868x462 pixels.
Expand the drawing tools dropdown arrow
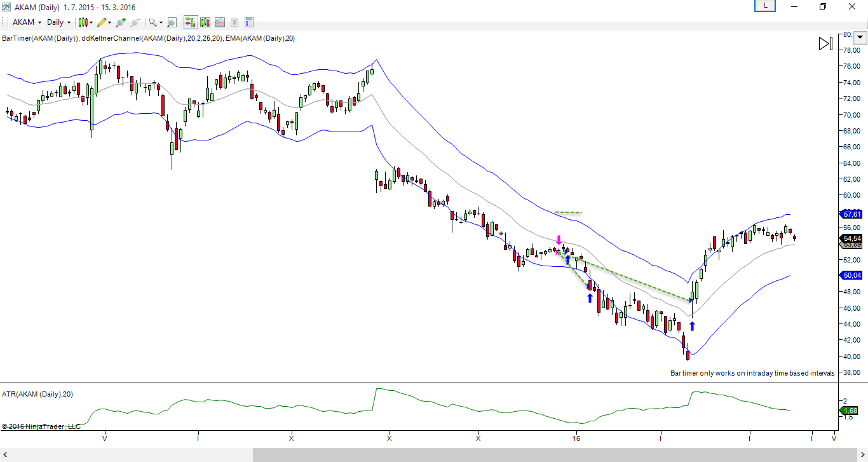[110, 22]
